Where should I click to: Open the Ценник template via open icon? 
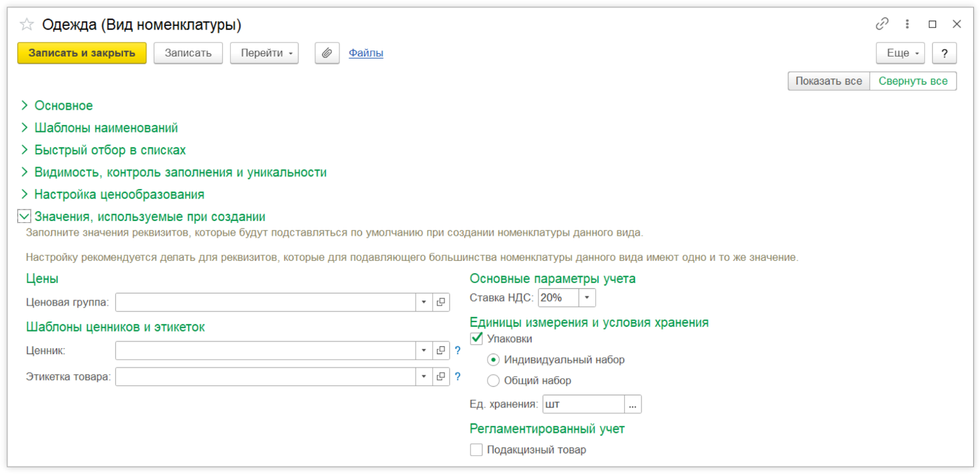point(440,351)
